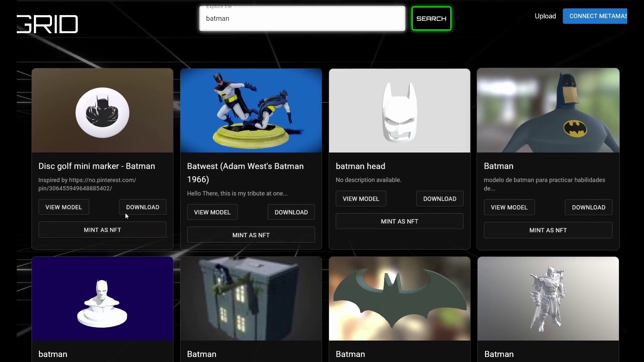The width and height of the screenshot is (644, 362).
Task: Open the Batwest statue thumbnail
Action: pyautogui.click(x=251, y=111)
